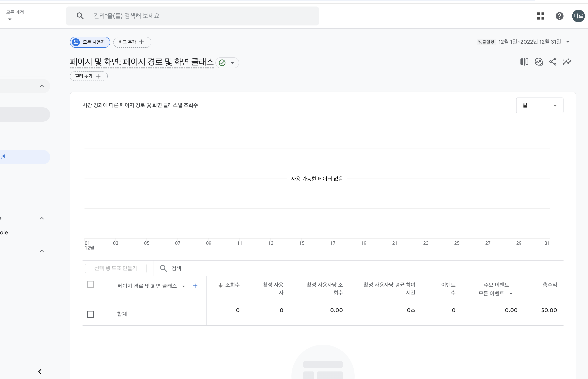Click the table 검색 input field

click(358, 268)
